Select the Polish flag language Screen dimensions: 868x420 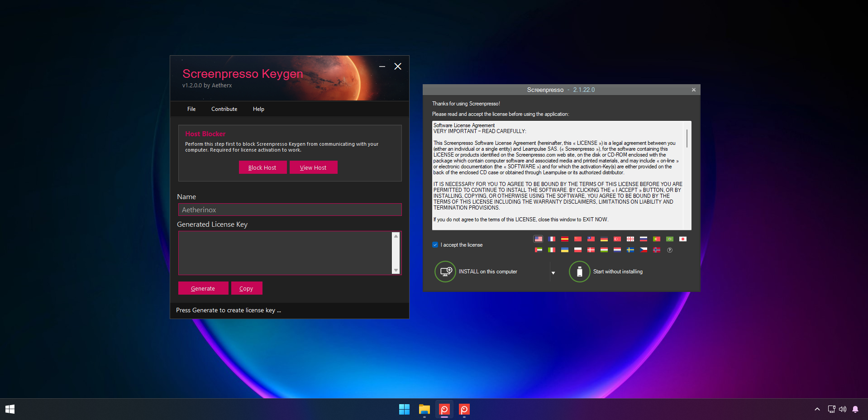[x=577, y=250]
